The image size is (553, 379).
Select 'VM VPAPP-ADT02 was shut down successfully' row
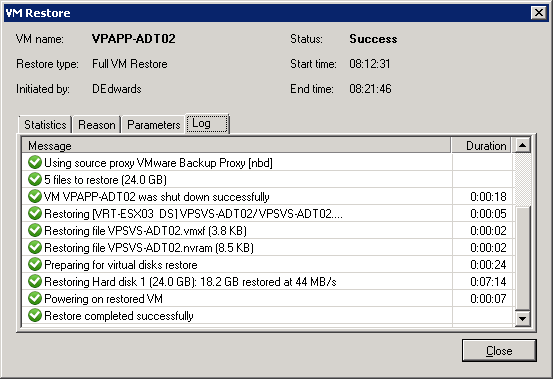[267, 196]
